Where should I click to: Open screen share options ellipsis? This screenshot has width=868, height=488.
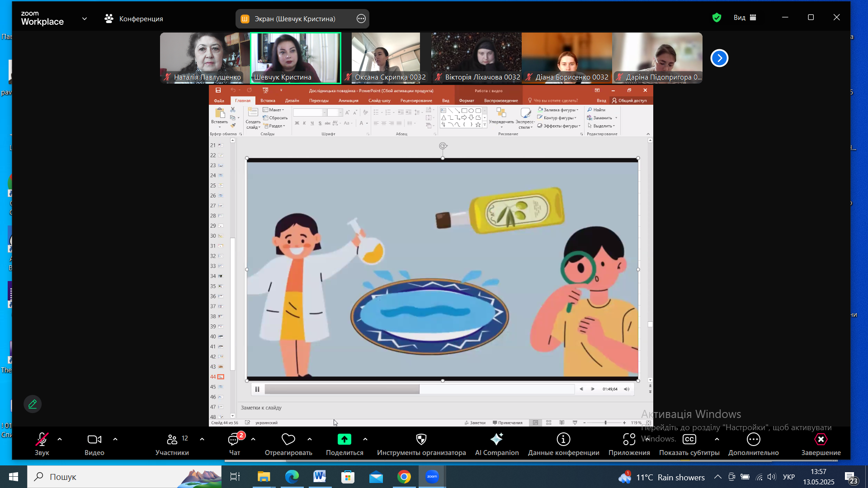[361, 19]
